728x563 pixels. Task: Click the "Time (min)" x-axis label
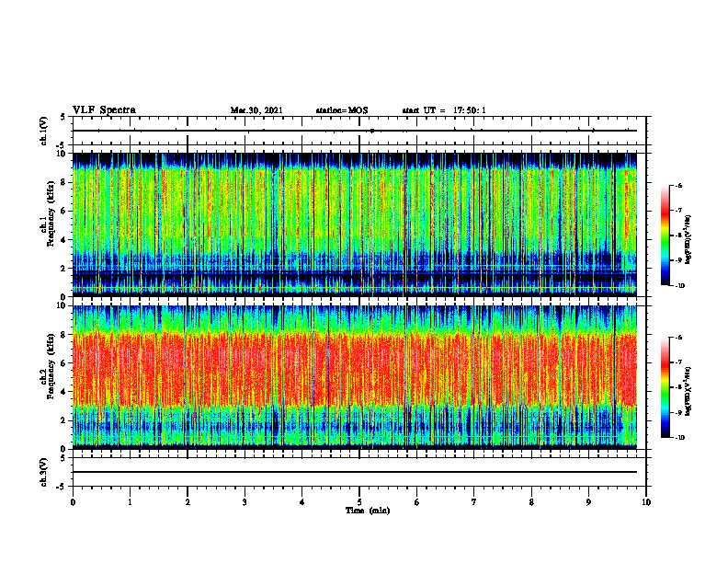[x=368, y=511]
